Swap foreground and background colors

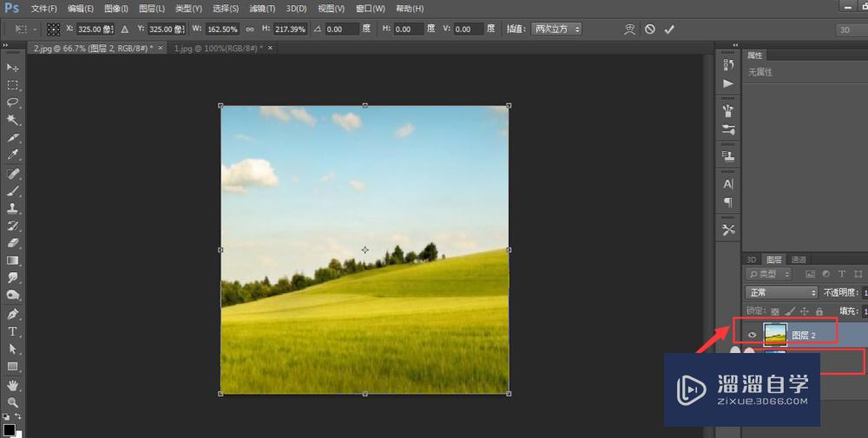[x=18, y=416]
